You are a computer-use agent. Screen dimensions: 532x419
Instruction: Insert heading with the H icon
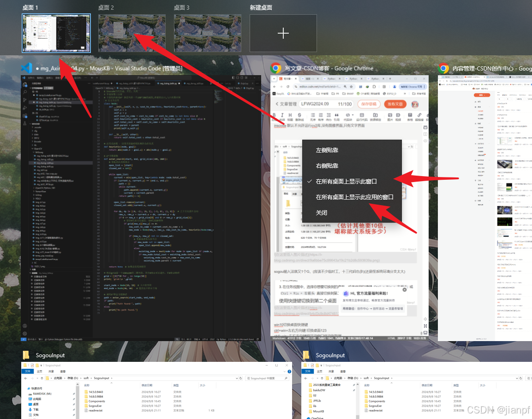290,116
